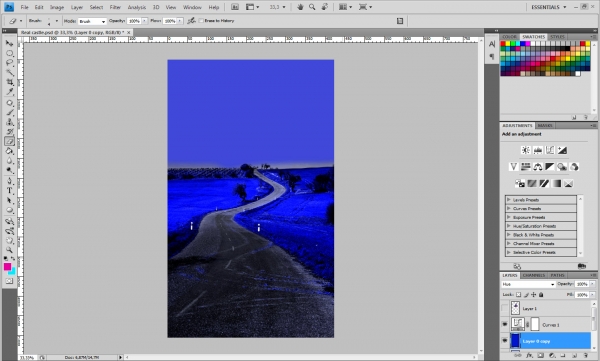Select the Magic Wand tool

click(x=9, y=72)
